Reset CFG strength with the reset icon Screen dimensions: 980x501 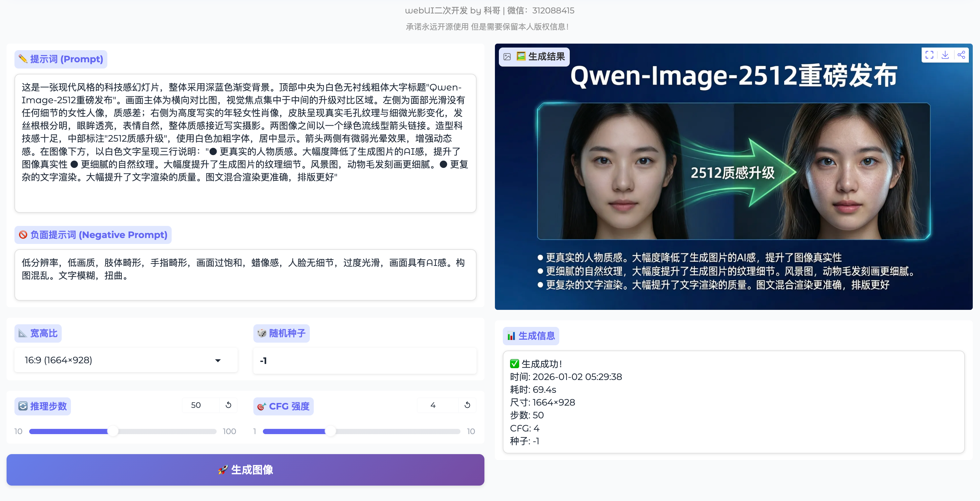(467, 405)
